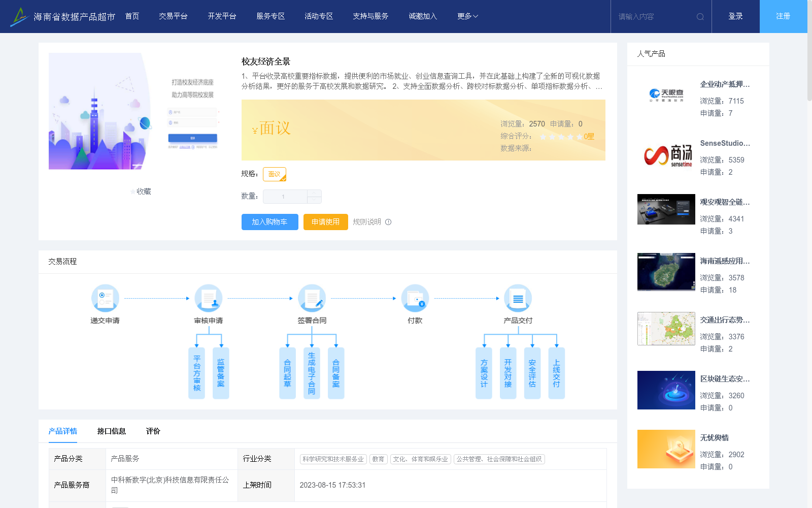Click the 2023-08-15 17:53:31 listing time
Image resolution: width=812 pixels, height=508 pixels.
[333, 485]
